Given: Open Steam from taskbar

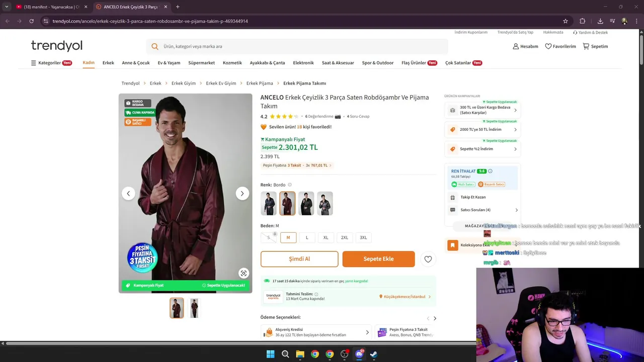Looking at the screenshot, I should point(374,354).
